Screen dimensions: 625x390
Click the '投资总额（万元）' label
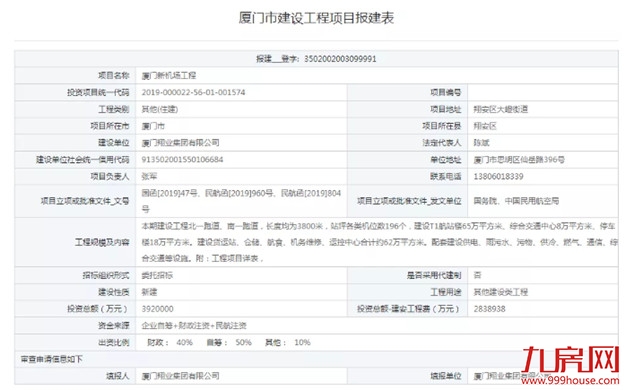(x=98, y=309)
